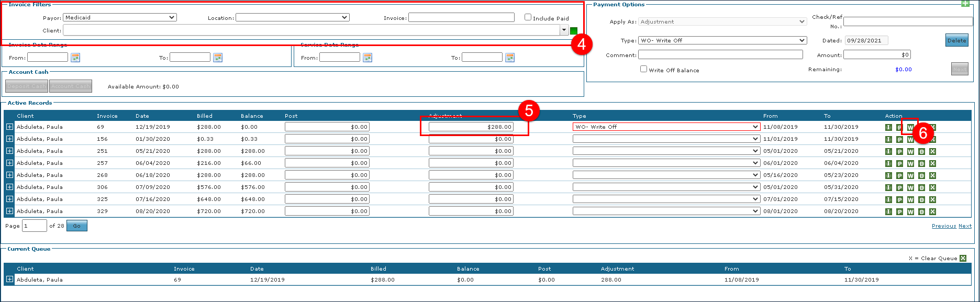Open the Payment Options Type dropdown
Image resolution: width=980 pixels, height=302 pixels.
722,40
